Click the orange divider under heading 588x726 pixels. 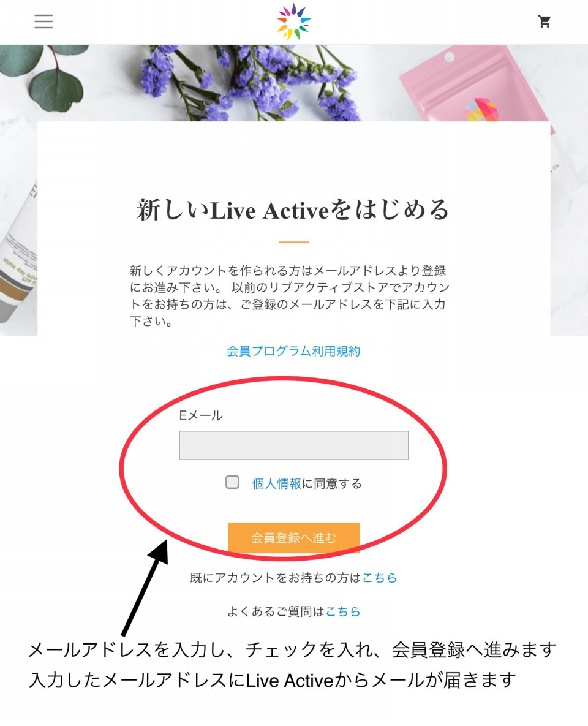click(293, 242)
